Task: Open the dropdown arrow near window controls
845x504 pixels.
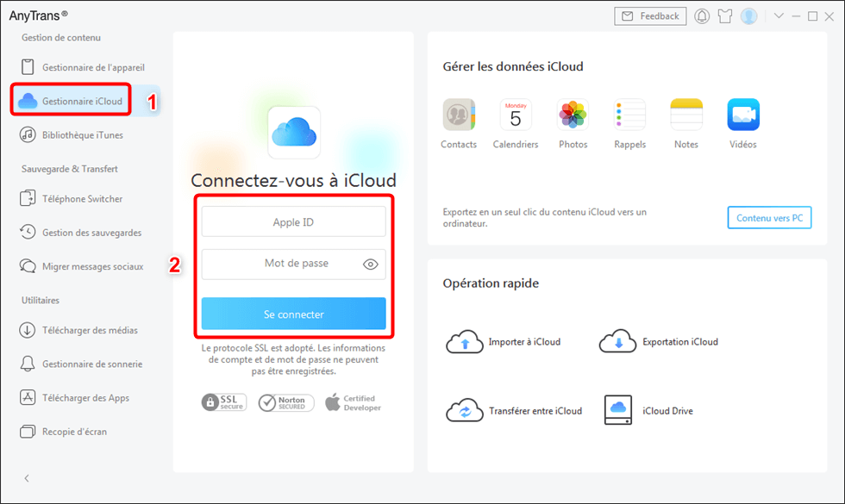Action: coord(779,16)
